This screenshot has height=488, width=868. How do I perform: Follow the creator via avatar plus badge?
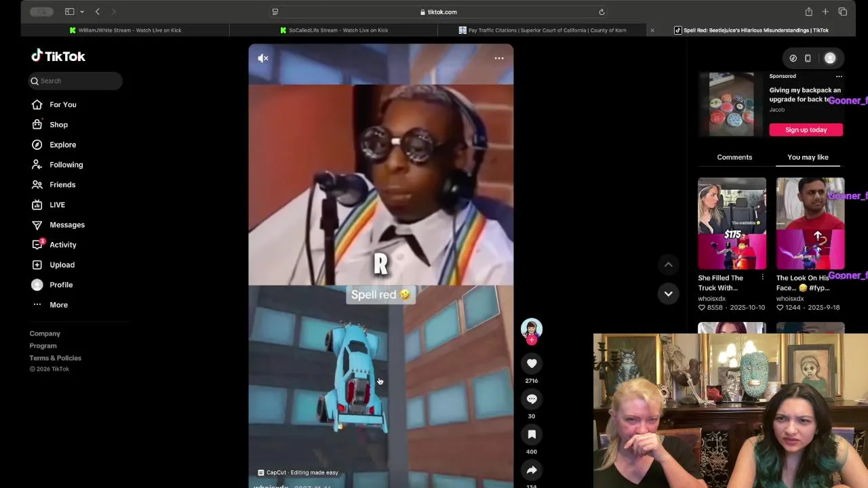tap(532, 340)
